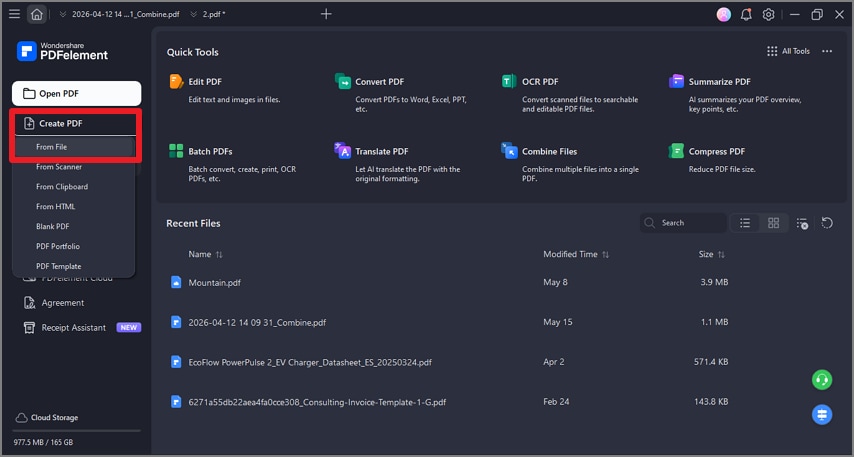Click the storage usage progress bar
The height and width of the screenshot is (457, 854).
point(77,431)
